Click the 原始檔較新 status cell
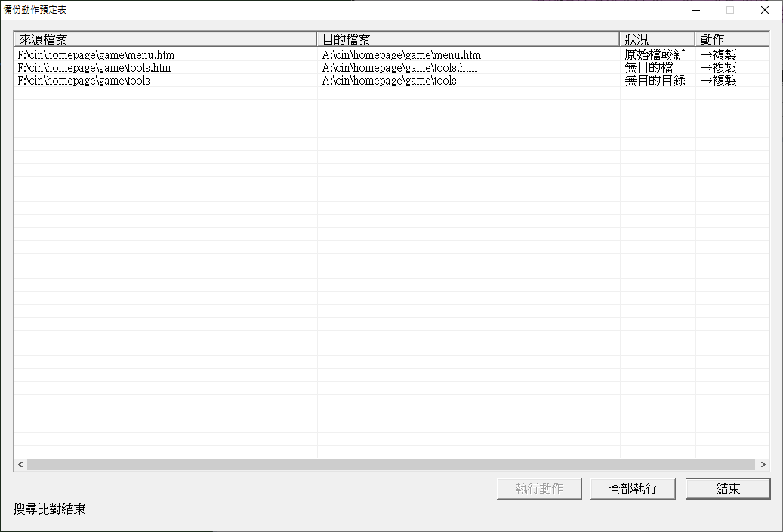The height and width of the screenshot is (532, 783). (x=655, y=55)
